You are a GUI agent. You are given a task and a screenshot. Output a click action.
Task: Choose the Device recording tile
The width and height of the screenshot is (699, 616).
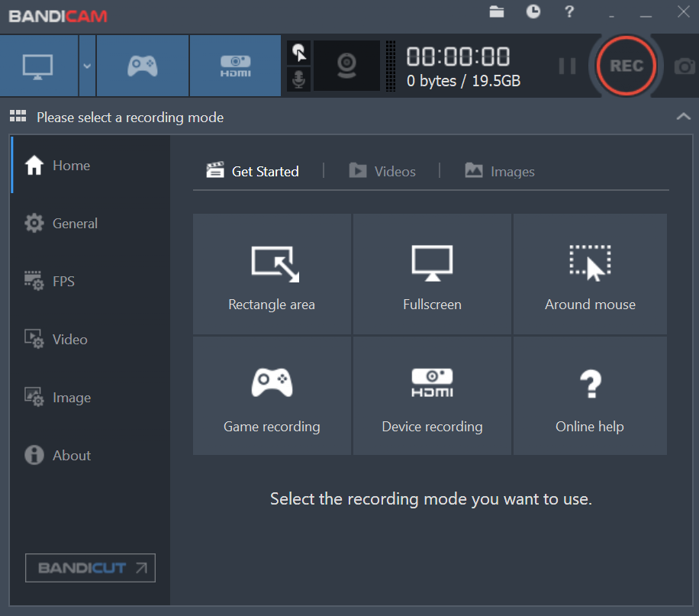[x=432, y=396]
